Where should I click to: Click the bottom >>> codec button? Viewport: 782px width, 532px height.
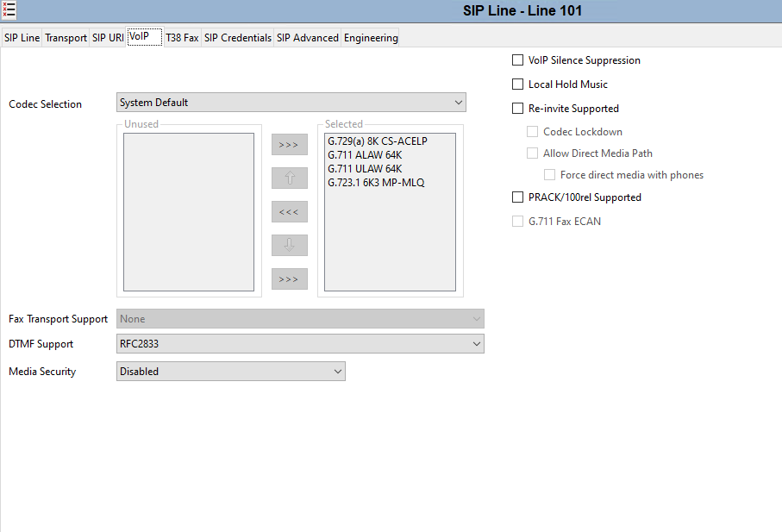[289, 279]
